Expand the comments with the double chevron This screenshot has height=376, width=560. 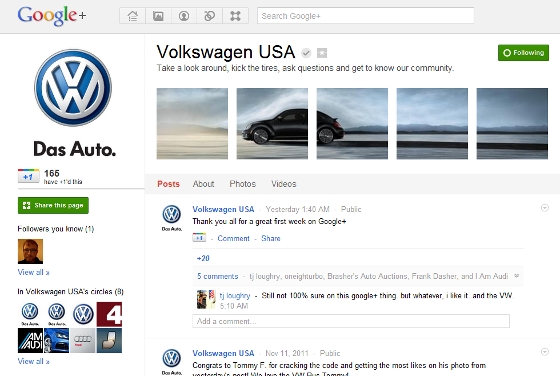516,276
